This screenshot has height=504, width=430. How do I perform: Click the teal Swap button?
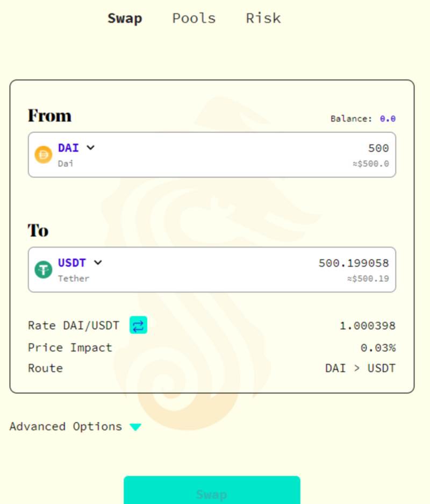tap(212, 490)
